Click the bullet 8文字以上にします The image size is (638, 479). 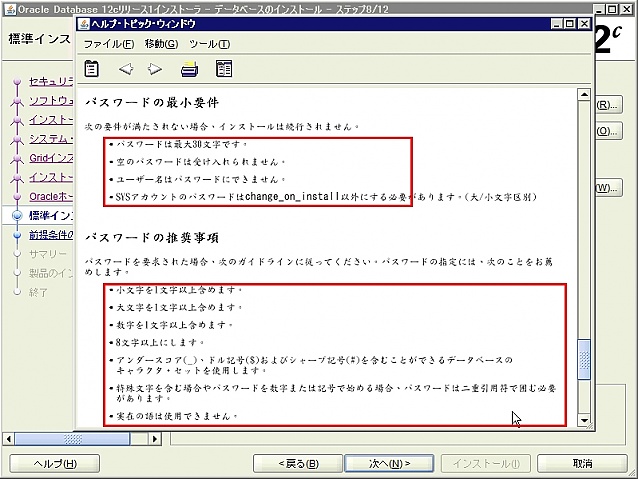pyautogui.click(x=160, y=342)
